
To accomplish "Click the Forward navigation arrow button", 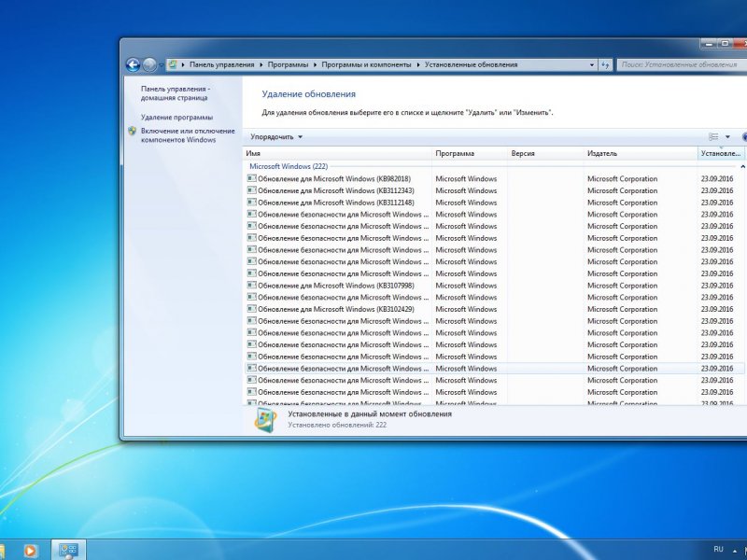I will (x=149, y=64).
